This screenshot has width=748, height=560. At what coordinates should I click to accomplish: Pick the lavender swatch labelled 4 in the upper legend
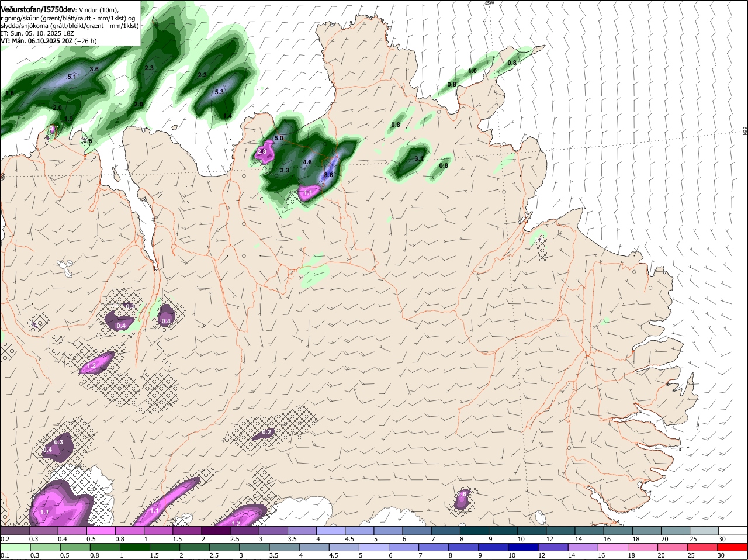point(331,531)
